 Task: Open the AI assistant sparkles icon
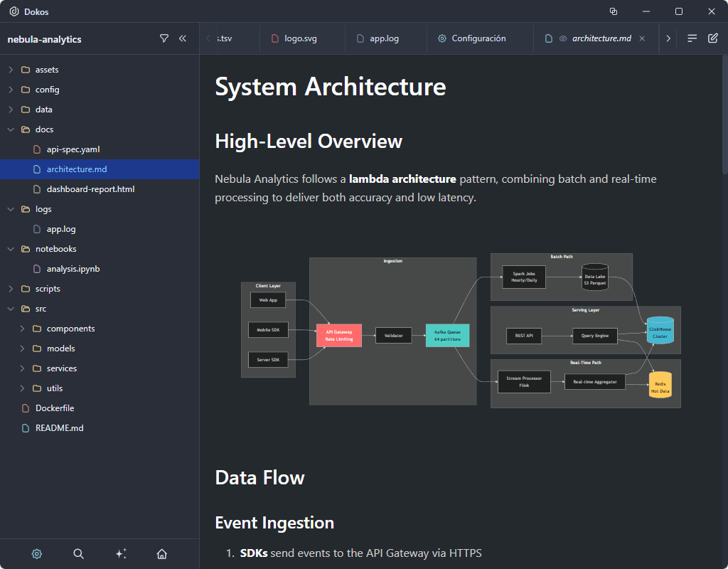pos(120,553)
